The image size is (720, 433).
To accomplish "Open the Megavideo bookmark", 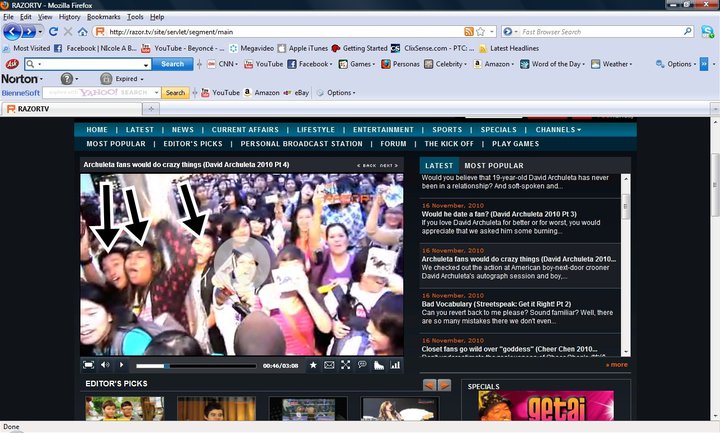I will (252, 48).
